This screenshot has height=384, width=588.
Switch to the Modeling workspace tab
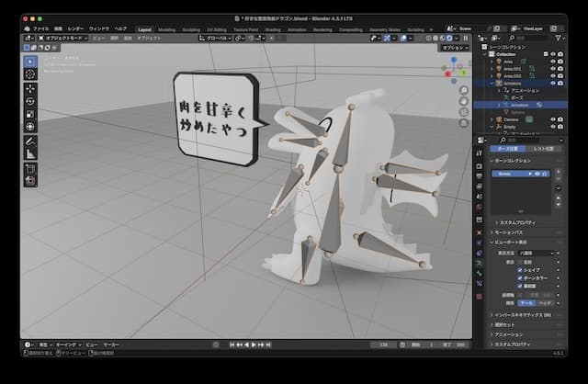(166, 28)
